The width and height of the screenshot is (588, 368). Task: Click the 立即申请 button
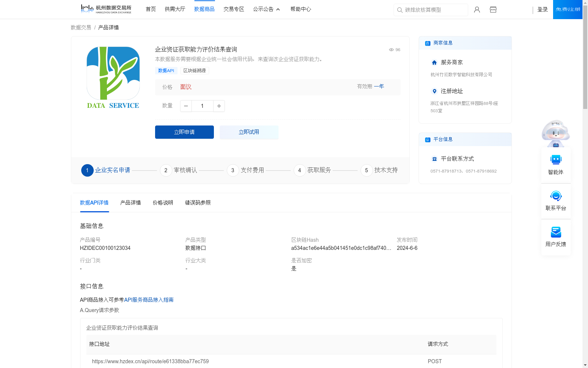pos(184,132)
